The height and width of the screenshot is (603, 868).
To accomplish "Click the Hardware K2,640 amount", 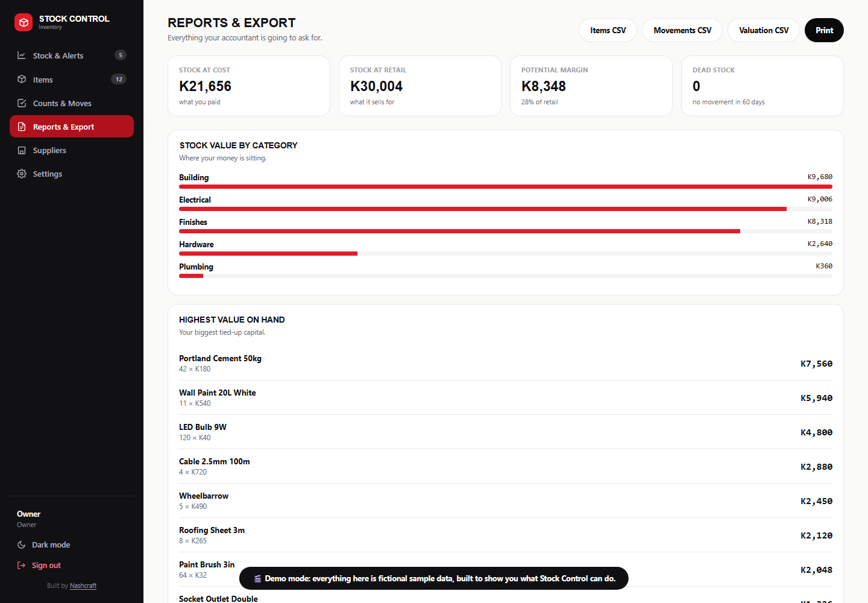I will (x=820, y=244).
